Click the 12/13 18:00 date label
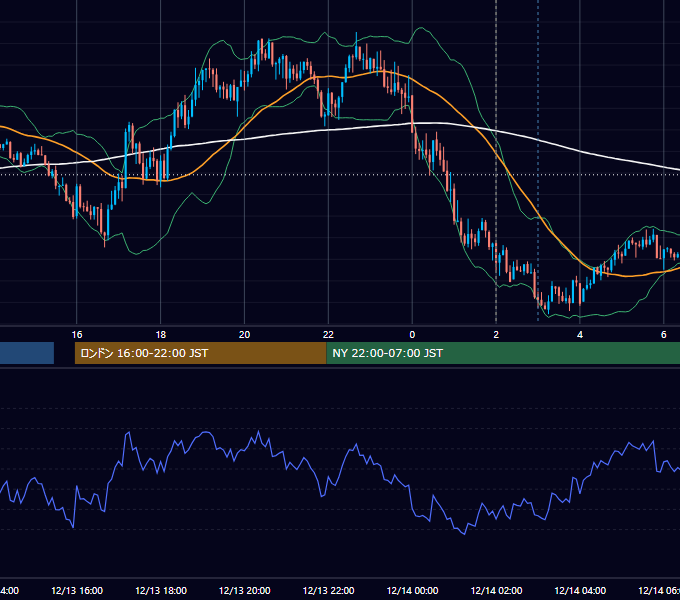Image resolution: width=680 pixels, height=600 pixels. point(161,590)
